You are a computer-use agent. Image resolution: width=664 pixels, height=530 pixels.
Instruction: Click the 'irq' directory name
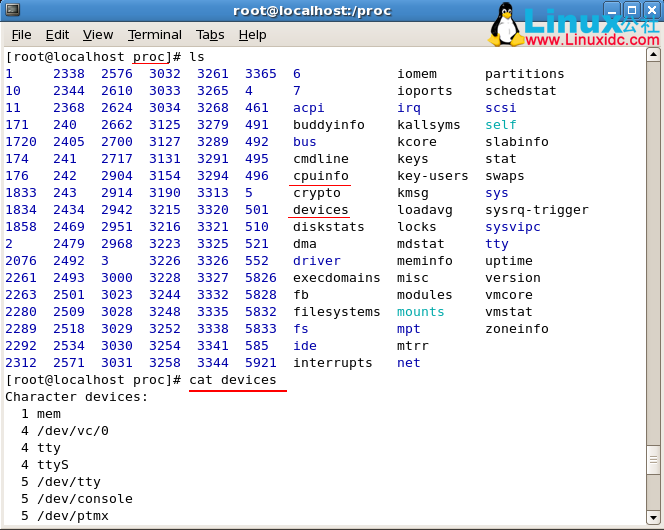pyautogui.click(x=409, y=108)
